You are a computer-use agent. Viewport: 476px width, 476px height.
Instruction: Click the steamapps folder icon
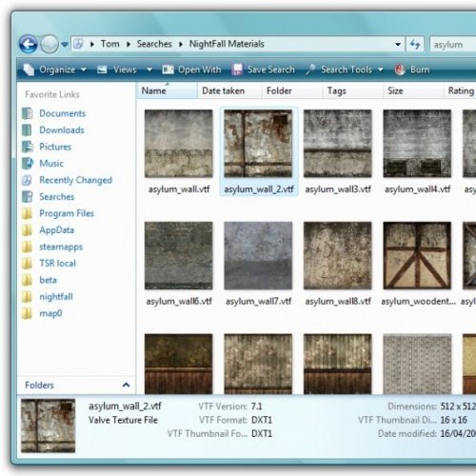coord(28,247)
